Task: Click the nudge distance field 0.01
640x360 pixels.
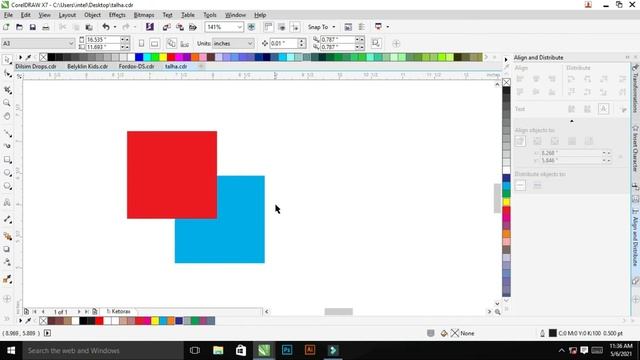Action: point(283,43)
